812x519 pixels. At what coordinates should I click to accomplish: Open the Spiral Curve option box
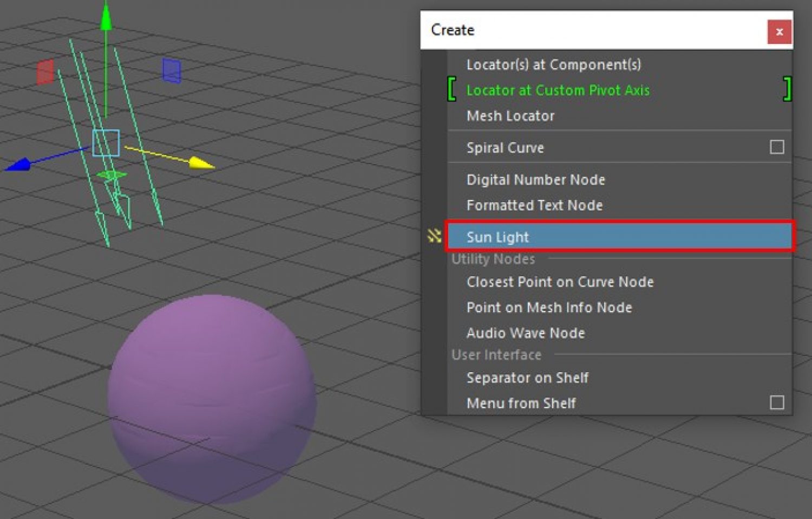point(777,147)
